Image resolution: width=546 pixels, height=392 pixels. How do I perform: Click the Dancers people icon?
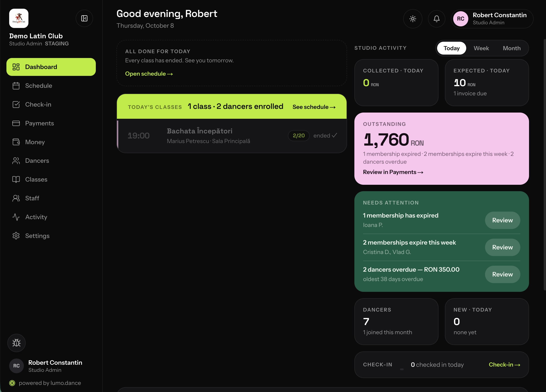point(16,161)
